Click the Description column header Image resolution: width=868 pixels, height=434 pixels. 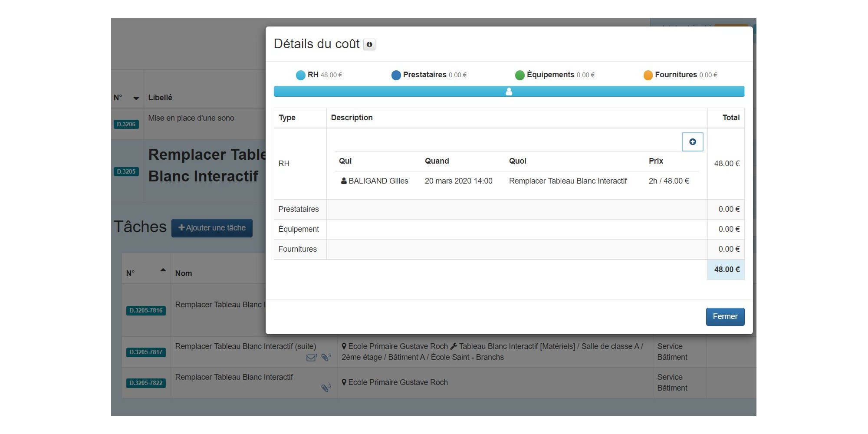tap(352, 118)
